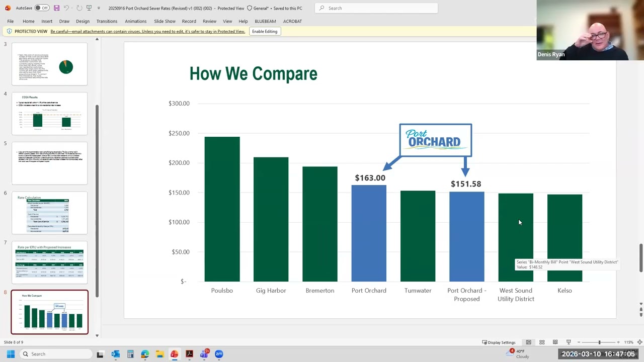
Task: Click the zoom out minus button
Action: (x=579, y=342)
